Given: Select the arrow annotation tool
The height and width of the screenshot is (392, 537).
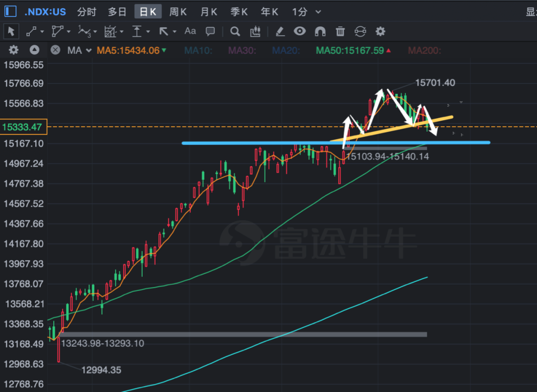Looking at the screenshot, I should (164, 31).
